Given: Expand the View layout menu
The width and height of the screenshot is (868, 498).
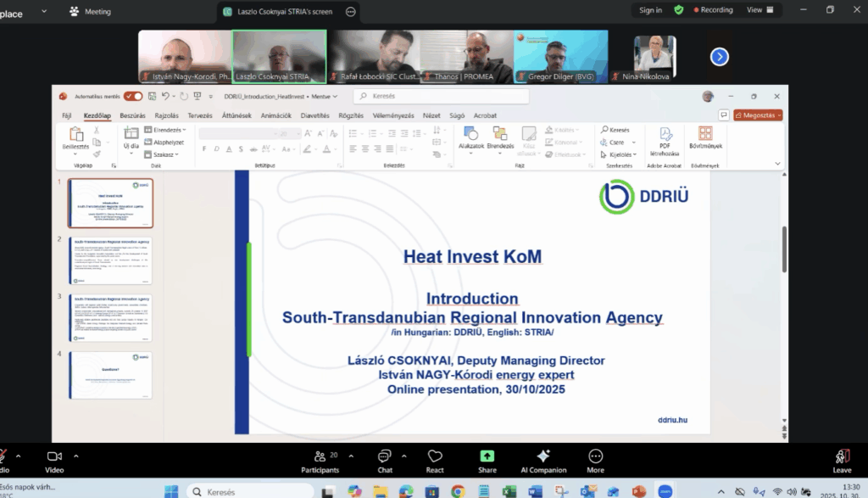Looking at the screenshot, I should (758, 10).
